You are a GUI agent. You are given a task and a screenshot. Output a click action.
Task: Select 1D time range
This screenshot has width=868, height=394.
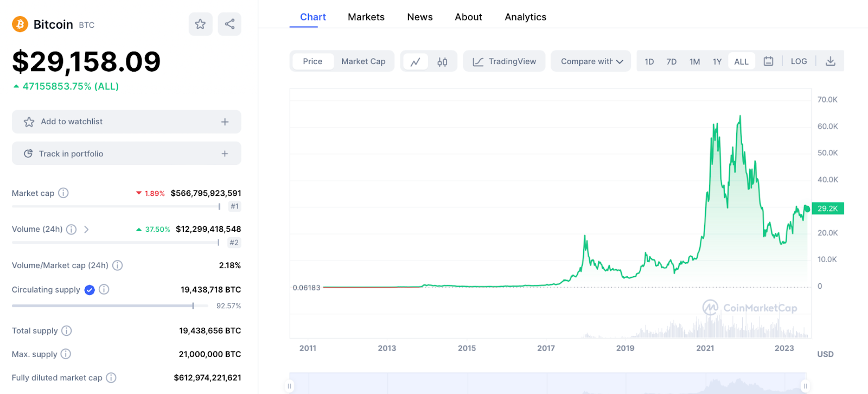[649, 61]
